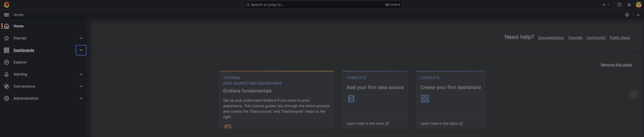The width and height of the screenshot is (644, 137).
Task: Expand the Connections section chevron
Action: pos(81,86)
